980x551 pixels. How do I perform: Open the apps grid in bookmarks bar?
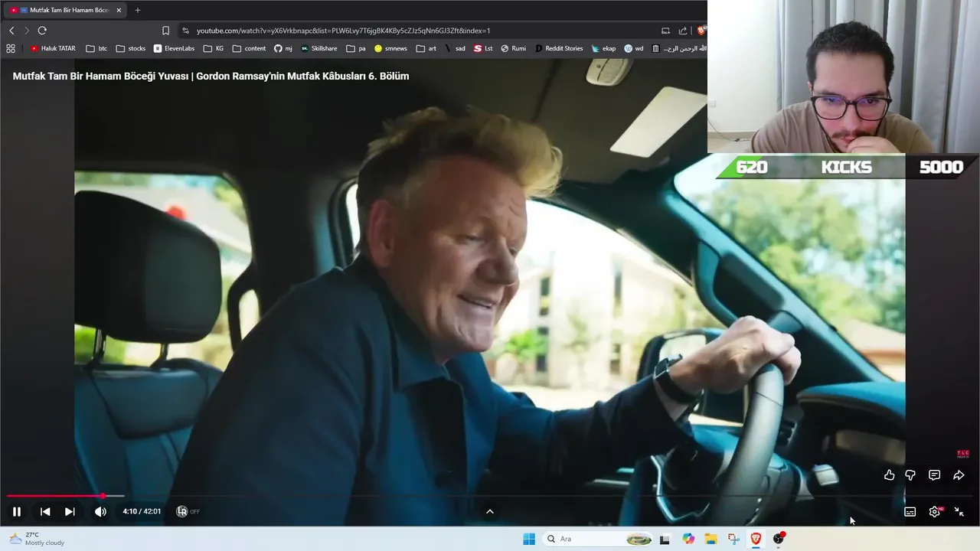(11, 48)
